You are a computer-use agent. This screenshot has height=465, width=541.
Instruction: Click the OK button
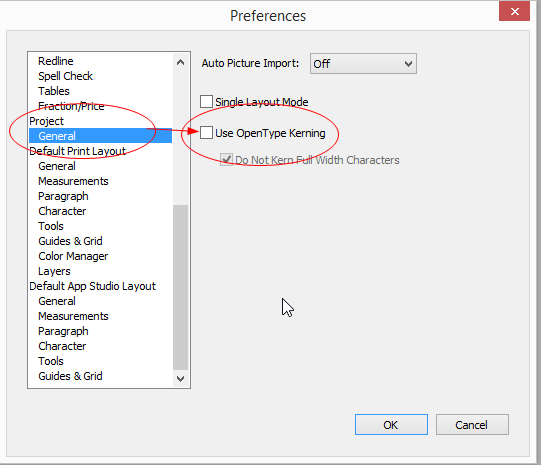point(391,425)
